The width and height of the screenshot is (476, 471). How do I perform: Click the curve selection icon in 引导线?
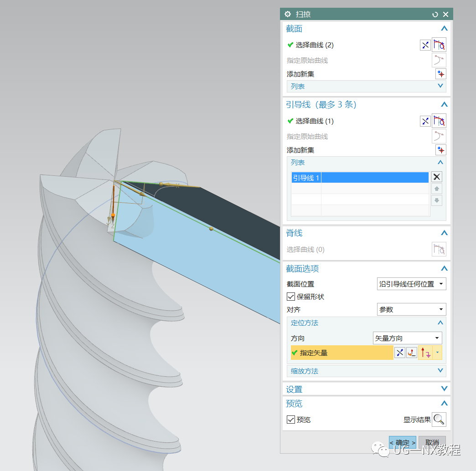(439, 121)
